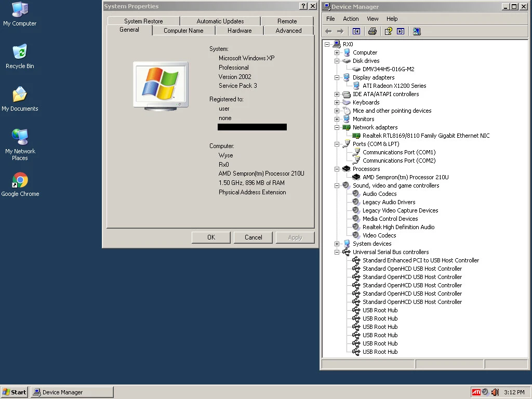
Task: Click the System Properties help question button
Action: (x=303, y=6)
